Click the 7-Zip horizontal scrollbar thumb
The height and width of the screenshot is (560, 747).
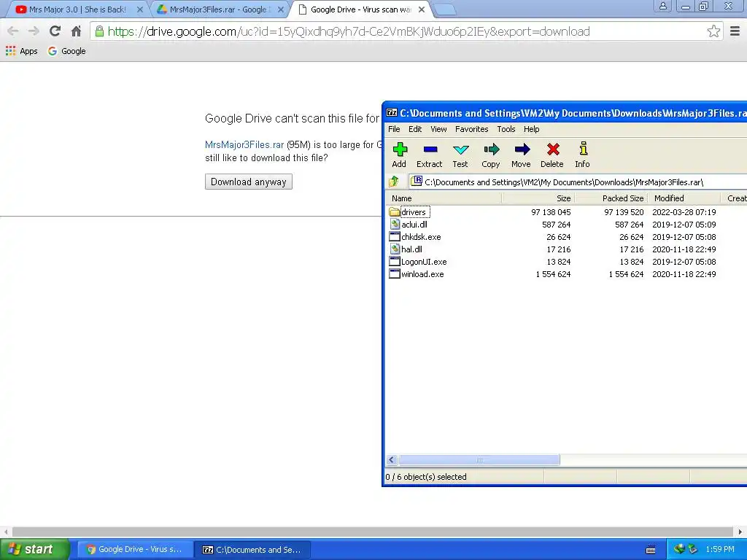479,459
